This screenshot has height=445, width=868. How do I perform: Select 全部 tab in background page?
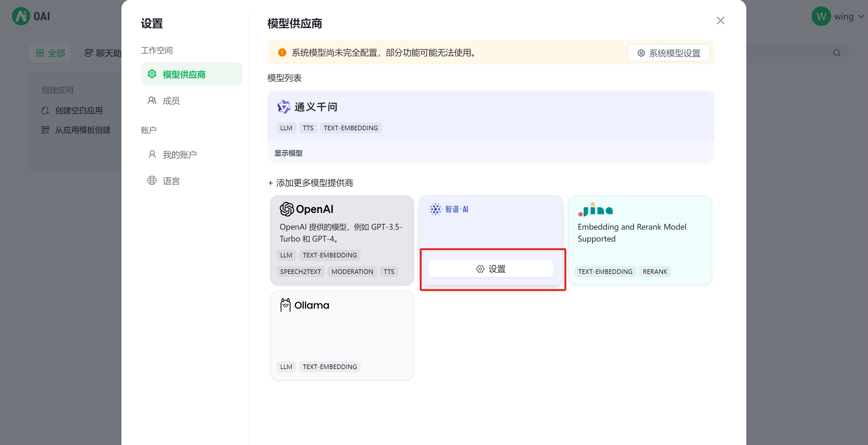coord(50,53)
